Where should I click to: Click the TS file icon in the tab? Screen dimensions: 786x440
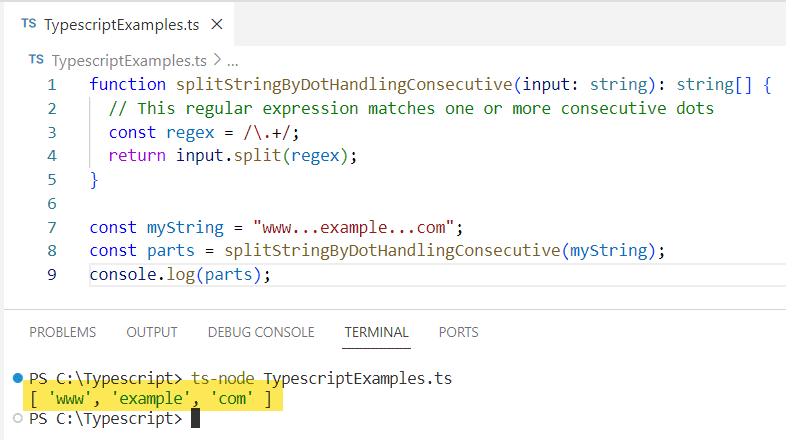tap(29, 24)
